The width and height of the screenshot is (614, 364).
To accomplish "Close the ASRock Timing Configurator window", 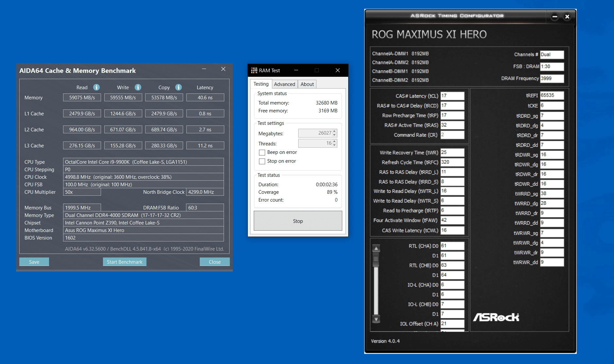I will click(567, 17).
